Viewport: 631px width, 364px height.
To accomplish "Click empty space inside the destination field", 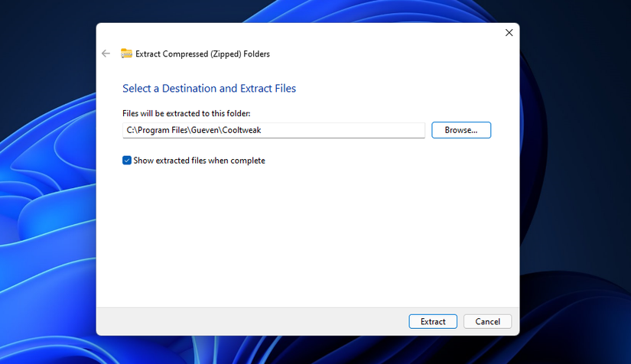I will [342, 130].
